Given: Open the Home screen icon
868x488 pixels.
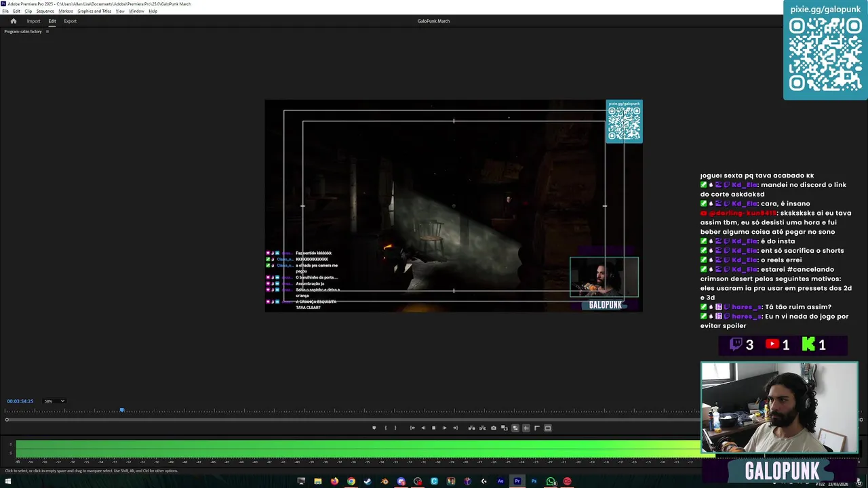Looking at the screenshot, I should [13, 21].
